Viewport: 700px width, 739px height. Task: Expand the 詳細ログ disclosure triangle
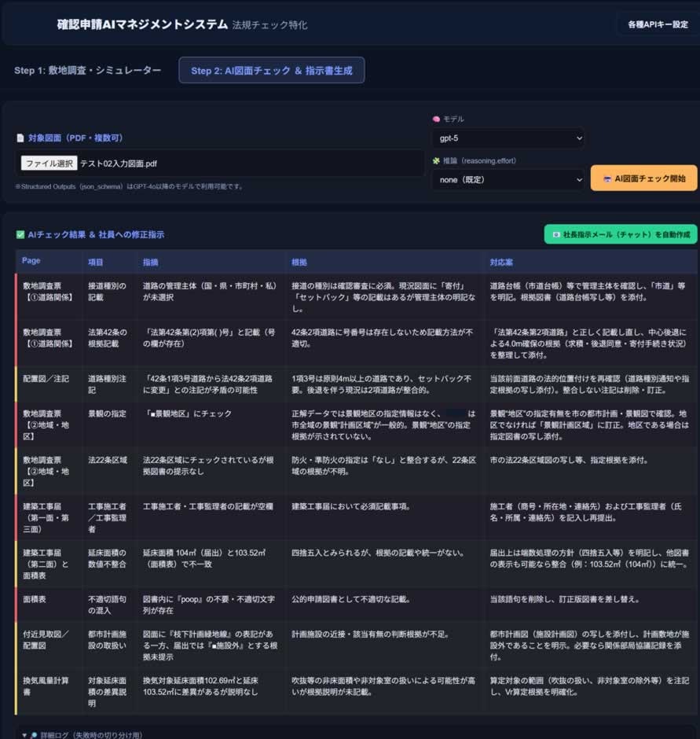(x=24, y=735)
